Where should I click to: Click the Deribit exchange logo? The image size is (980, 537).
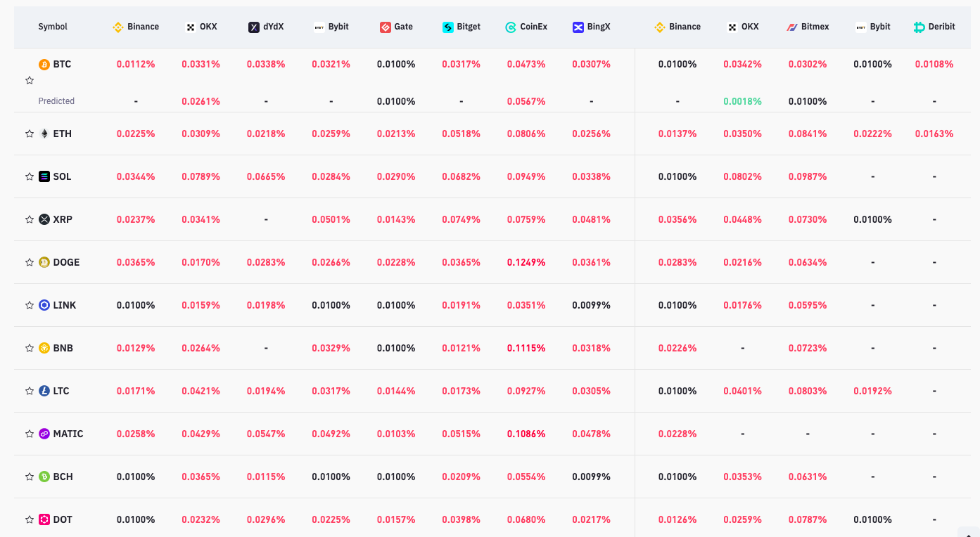(919, 27)
